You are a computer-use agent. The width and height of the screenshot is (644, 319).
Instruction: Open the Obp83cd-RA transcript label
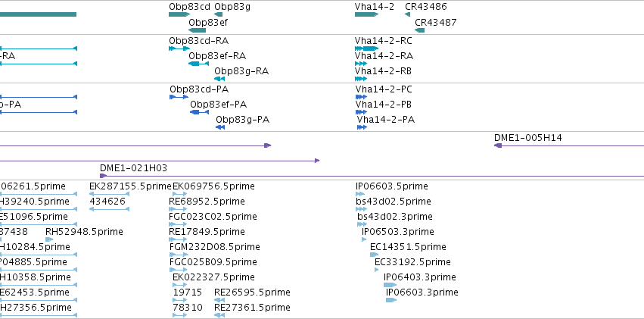point(199,41)
